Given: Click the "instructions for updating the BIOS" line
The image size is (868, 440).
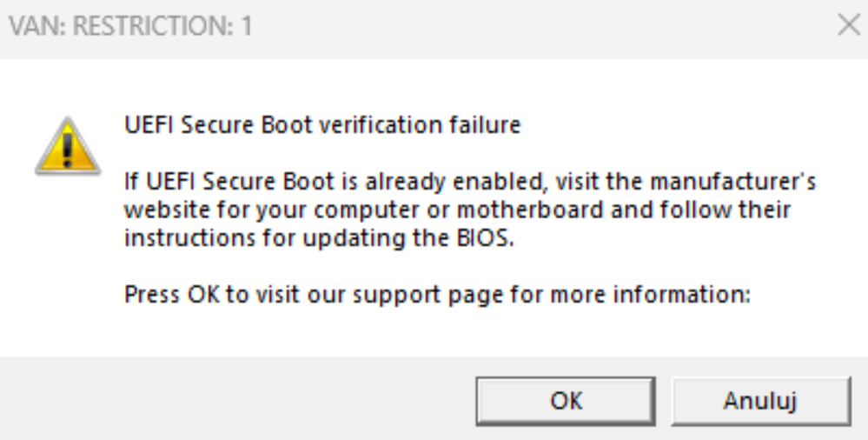Looking at the screenshot, I should pyautogui.click(x=321, y=238).
